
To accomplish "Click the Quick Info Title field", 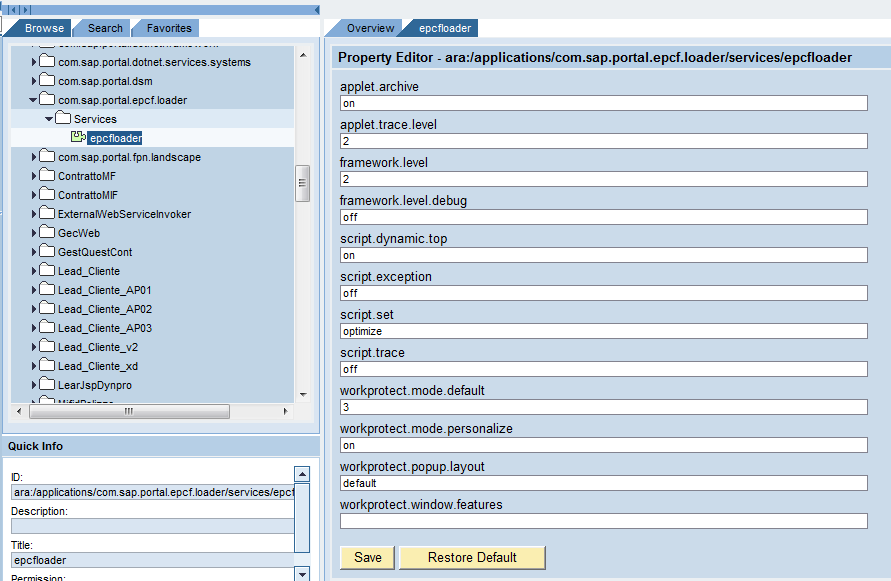I will [152, 560].
